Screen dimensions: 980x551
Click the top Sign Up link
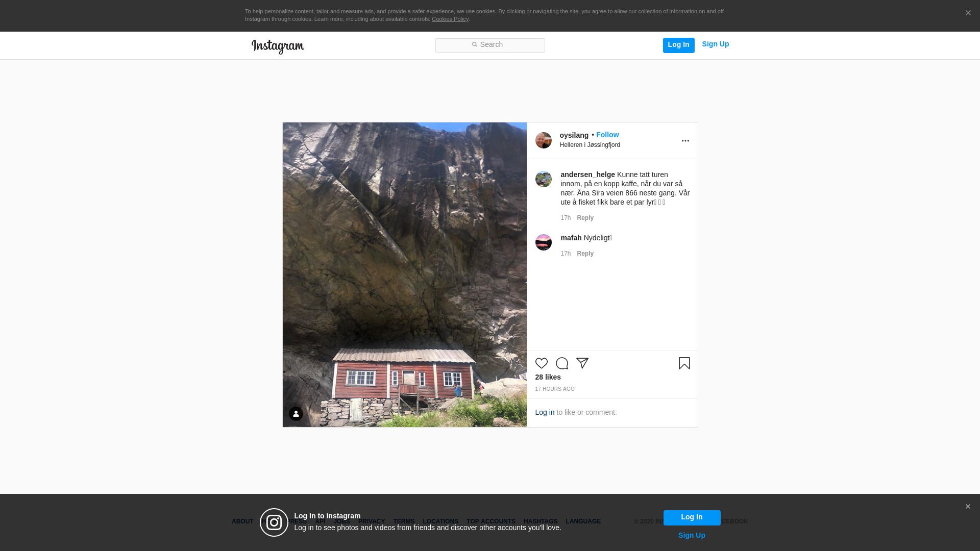pyautogui.click(x=715, y=44)
